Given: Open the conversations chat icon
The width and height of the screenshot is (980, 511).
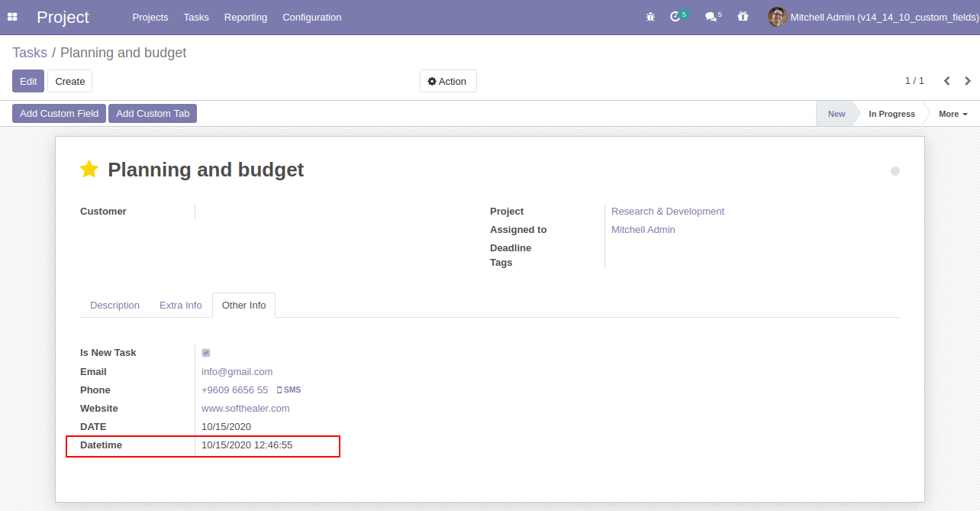Looking at the screenshot, I should (x=711, y=17).
